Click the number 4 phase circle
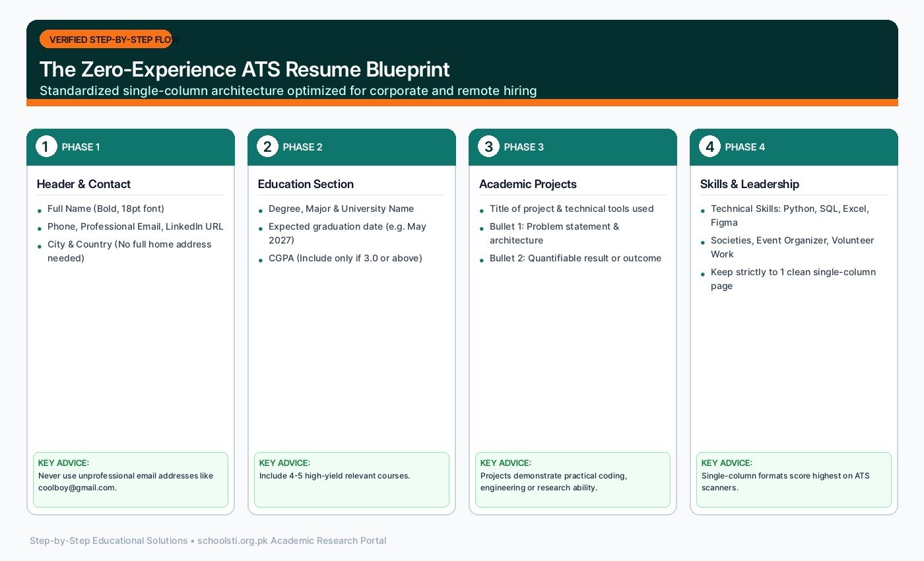 (x=709, y=147)
